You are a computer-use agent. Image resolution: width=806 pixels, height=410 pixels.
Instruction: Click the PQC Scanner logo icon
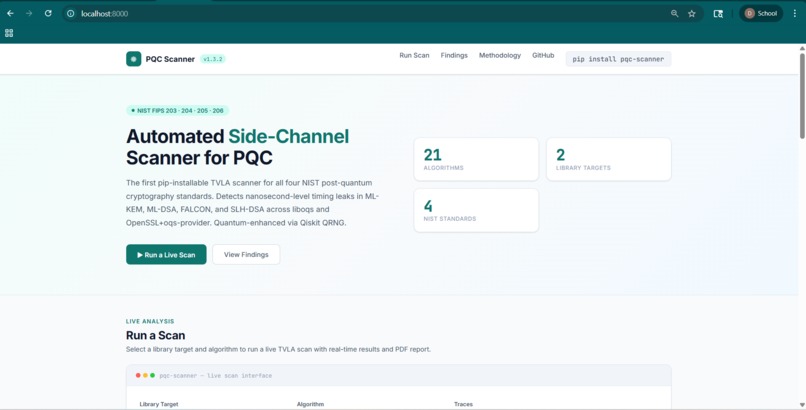pos(134,59)
